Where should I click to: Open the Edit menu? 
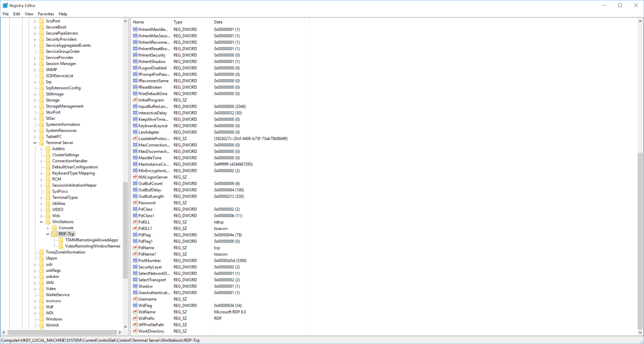pyautogui.click(x=17, y=14)
